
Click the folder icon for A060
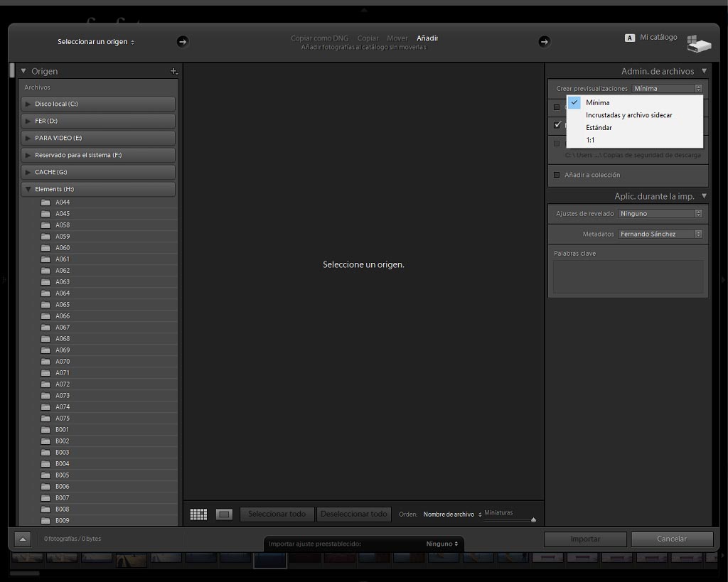45,248
